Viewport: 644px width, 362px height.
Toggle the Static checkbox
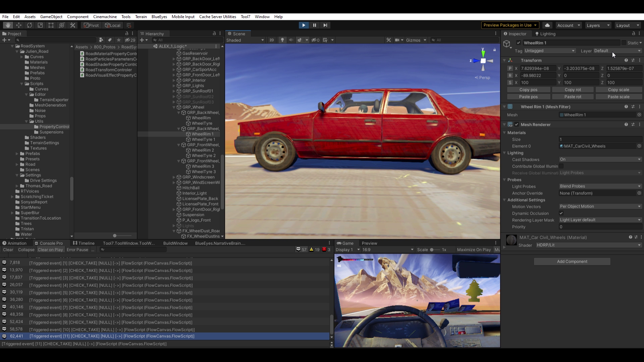[x=624, y=43]
